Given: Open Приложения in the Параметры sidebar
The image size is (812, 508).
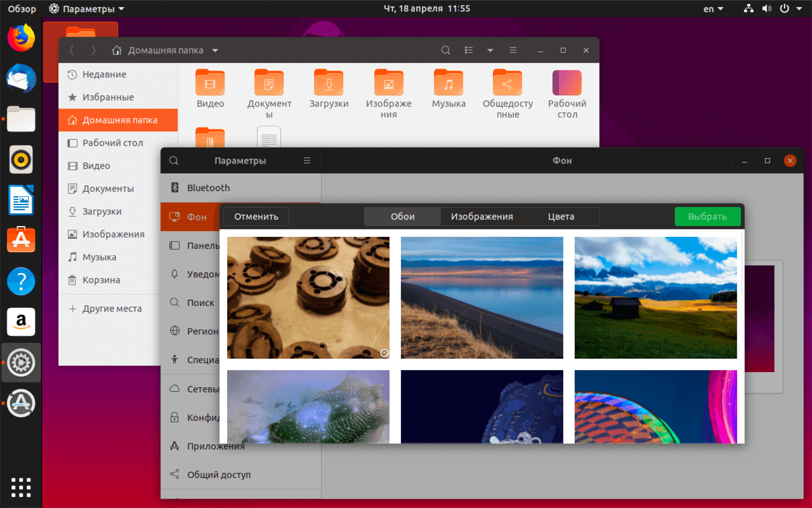Looking at the screenshot, I should tap(241, 446).
